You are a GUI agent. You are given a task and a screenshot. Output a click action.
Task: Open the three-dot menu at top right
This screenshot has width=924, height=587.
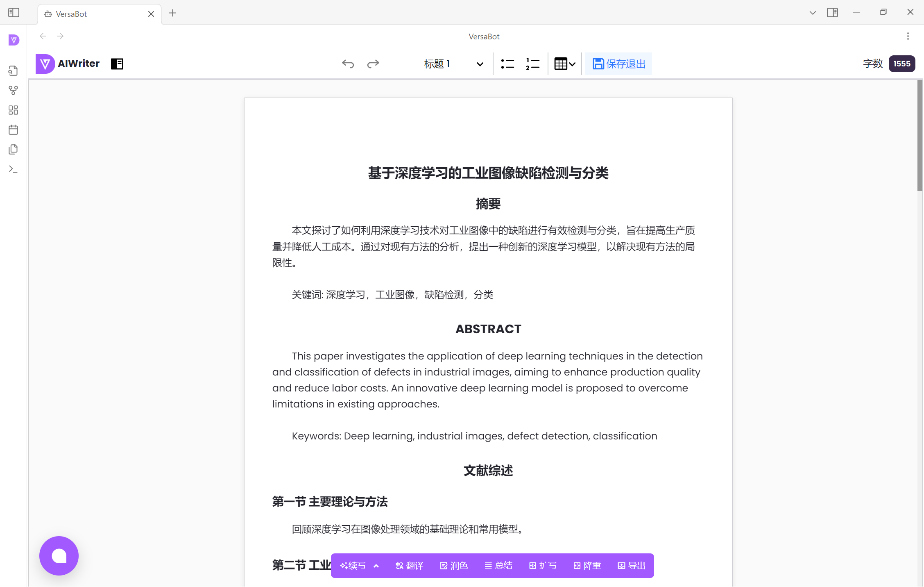pos(908,36)
